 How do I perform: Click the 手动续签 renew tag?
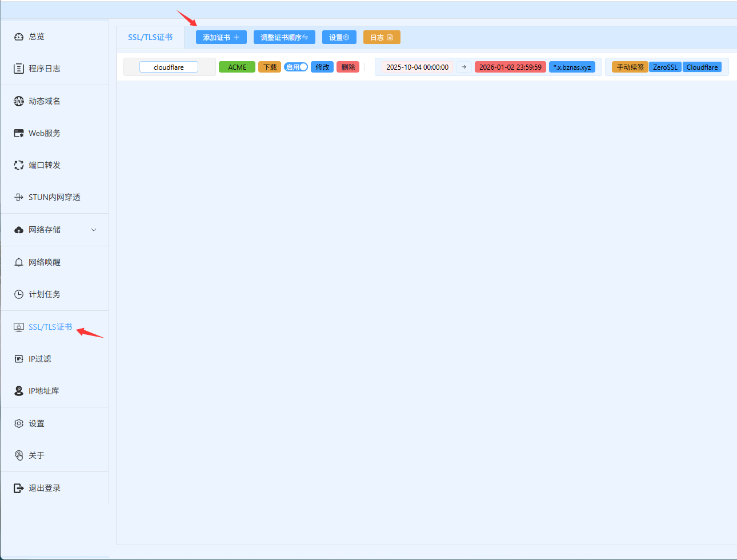(630, 67)
